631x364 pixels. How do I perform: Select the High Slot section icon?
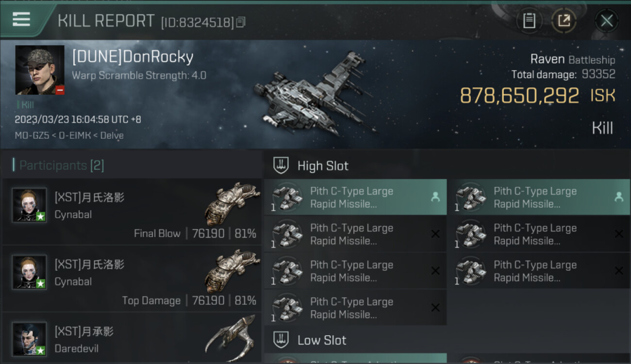click(281, 165)
